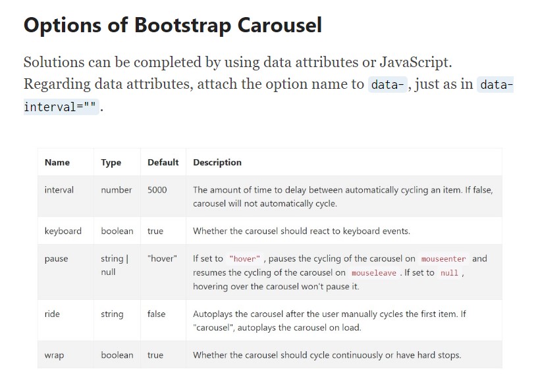The image size is (538, 392).
Task: Select the "ride" option name cell
Action: [52, 314]
